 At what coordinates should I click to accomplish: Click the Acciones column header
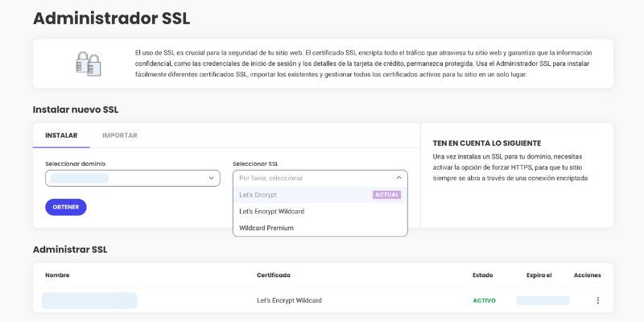(588, 275)
